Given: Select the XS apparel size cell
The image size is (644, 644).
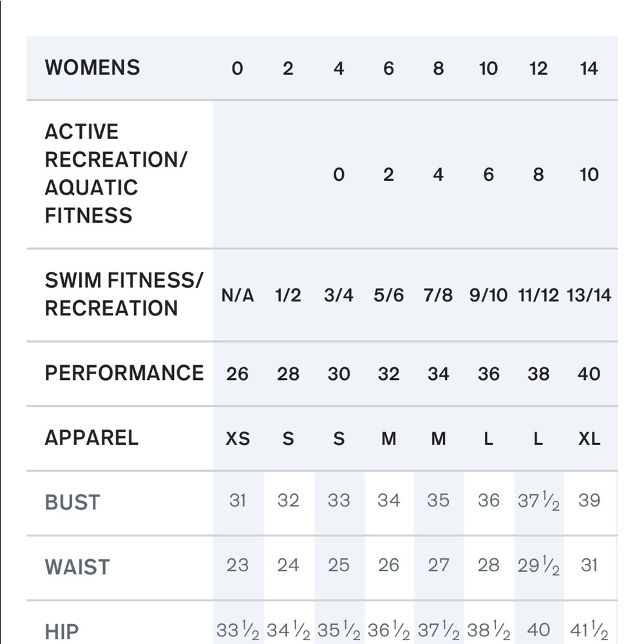Looking at the screenshot, I should tap(238, 439).
